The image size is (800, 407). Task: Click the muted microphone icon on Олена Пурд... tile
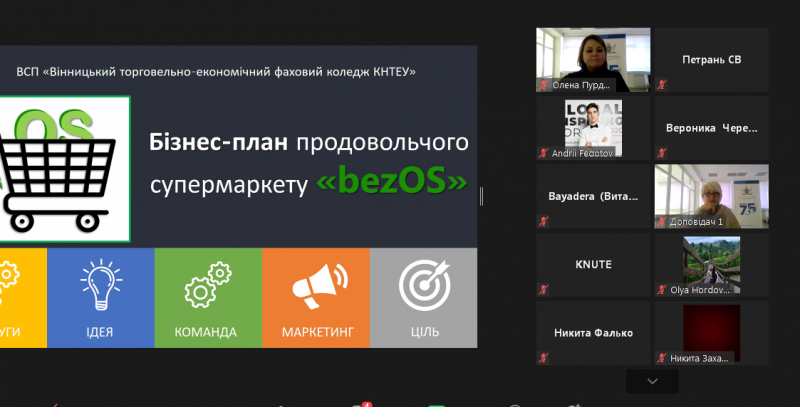point(544,85)
